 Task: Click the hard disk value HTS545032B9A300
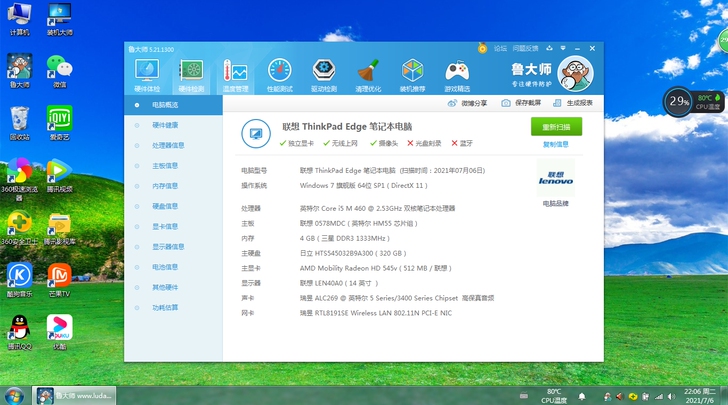(x=353, y=253)
